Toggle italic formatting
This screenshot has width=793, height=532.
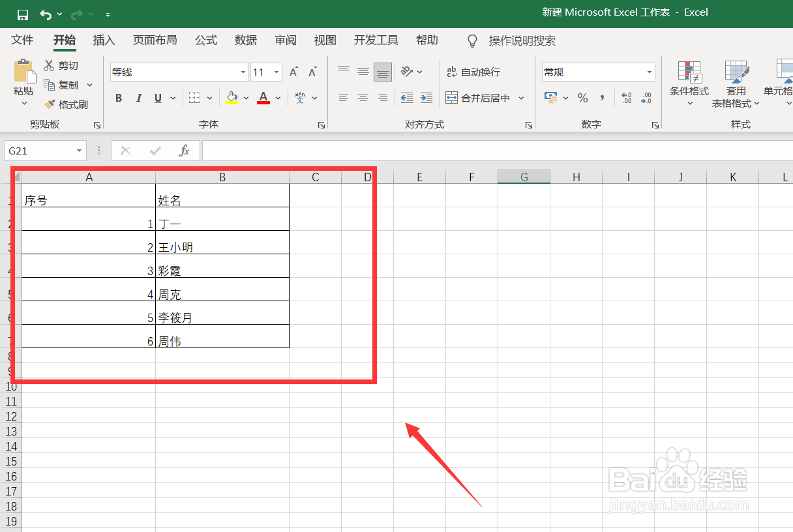pyautogui.click(x=138, y=98)
